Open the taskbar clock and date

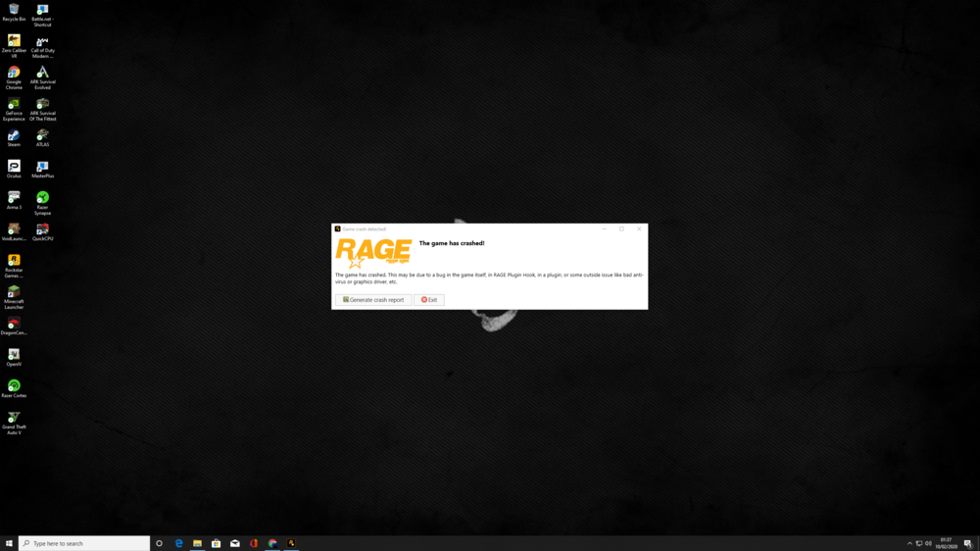pyautogui.click(x=947, y=543)
